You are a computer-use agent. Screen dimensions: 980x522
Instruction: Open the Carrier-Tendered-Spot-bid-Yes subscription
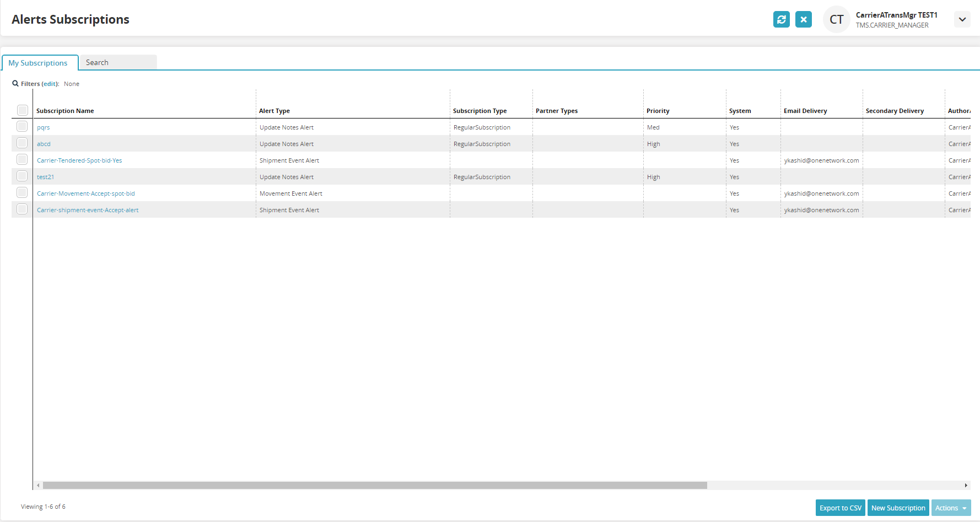pos(79,160)
